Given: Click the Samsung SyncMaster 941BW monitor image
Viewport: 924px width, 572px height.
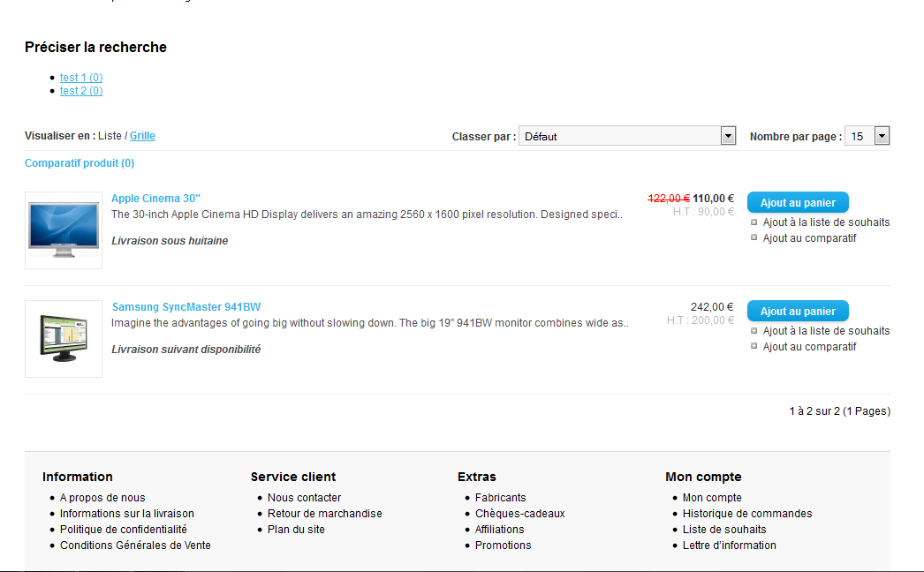Looking at the screenshot, I should click(x=64, y=339).
